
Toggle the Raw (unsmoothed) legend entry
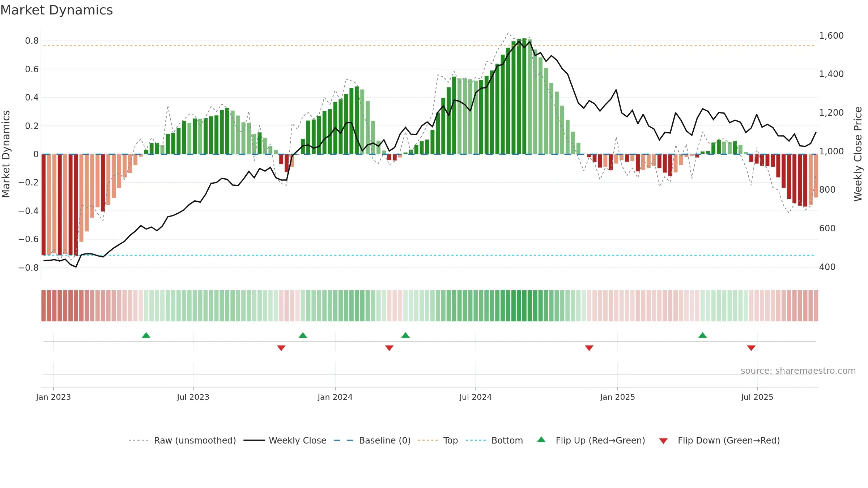click(x=182, y=440)
